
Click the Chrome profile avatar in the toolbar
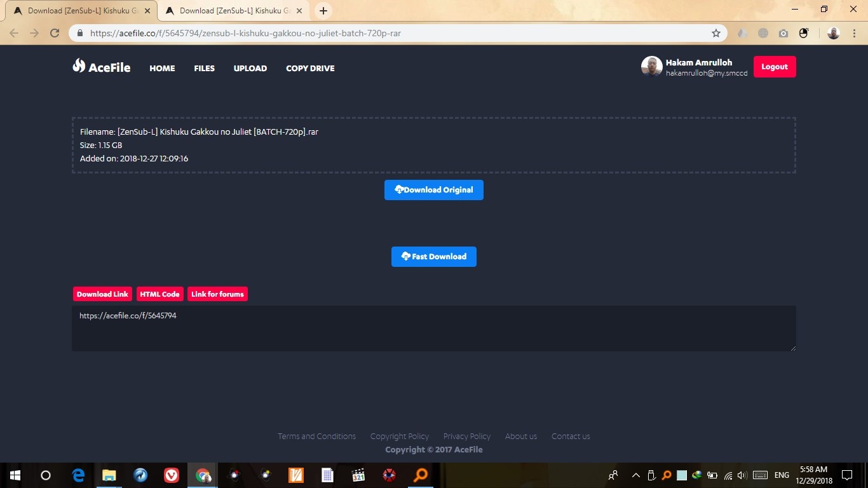point(834,33)
